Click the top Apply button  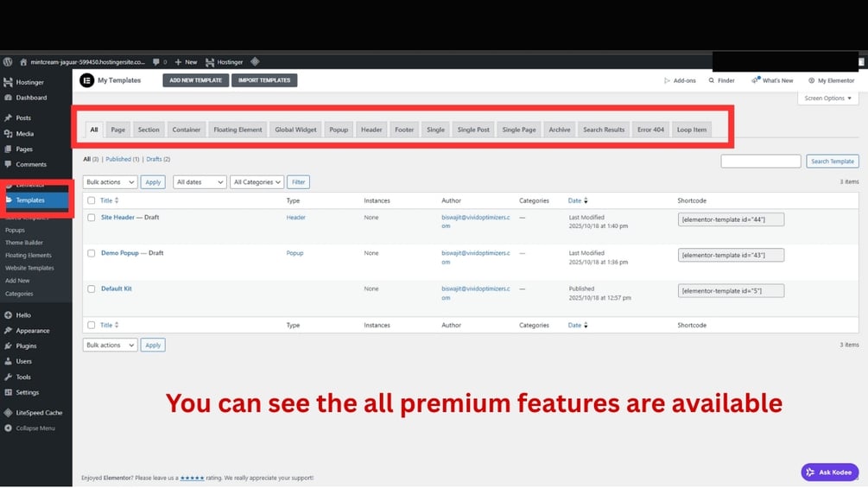coord(153,182)
